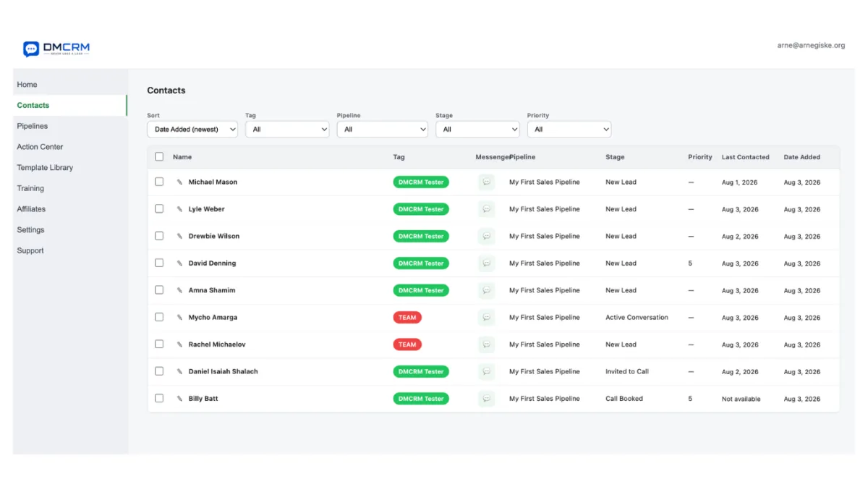Open Messenger chat for Drewbie Wilson
Viewport: 868px width, 487px height.
[487, 237]
